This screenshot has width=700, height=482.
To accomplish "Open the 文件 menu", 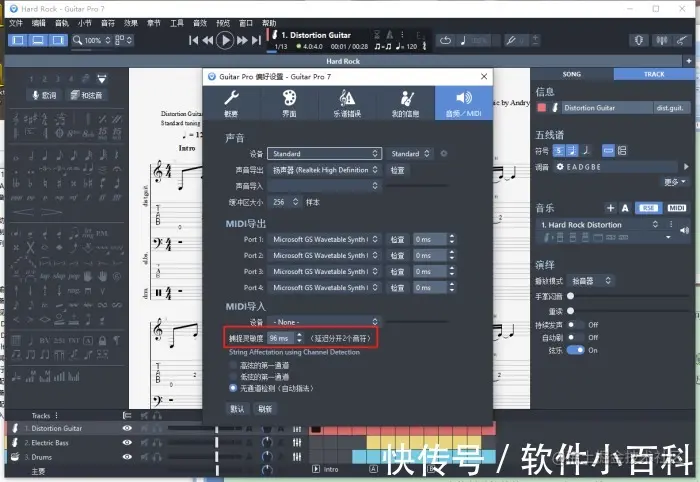I will pyautogui.click(x=16, y=23).
